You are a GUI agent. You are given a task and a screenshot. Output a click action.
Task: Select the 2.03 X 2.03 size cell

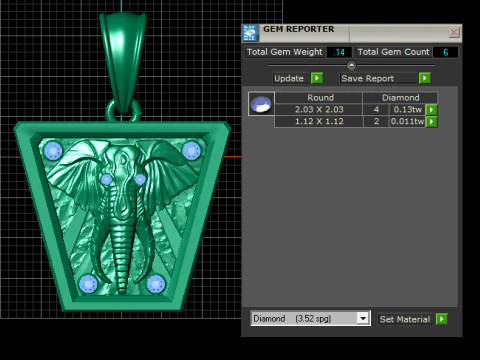click(319, 109)
